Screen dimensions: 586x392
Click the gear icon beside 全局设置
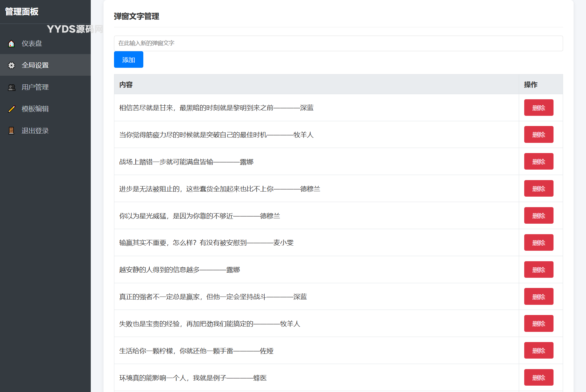pyautogui.click(x=11, y=65)
